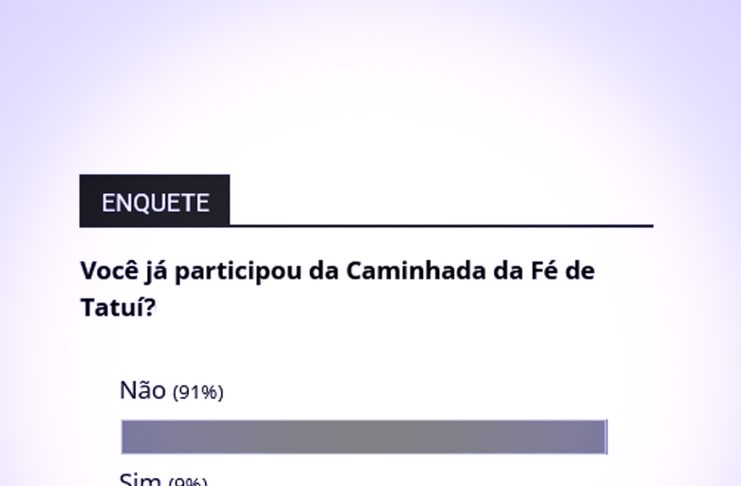Click "Caminhada" in the poll question
Viewport: 741px width, 486px height.
coord(415,271)
